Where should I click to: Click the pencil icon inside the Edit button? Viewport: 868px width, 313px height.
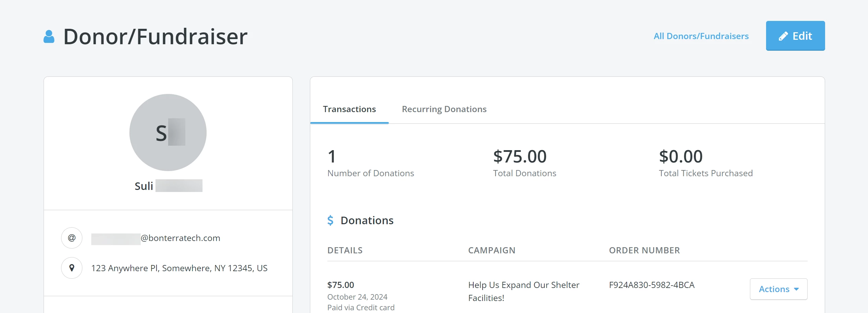783,35
